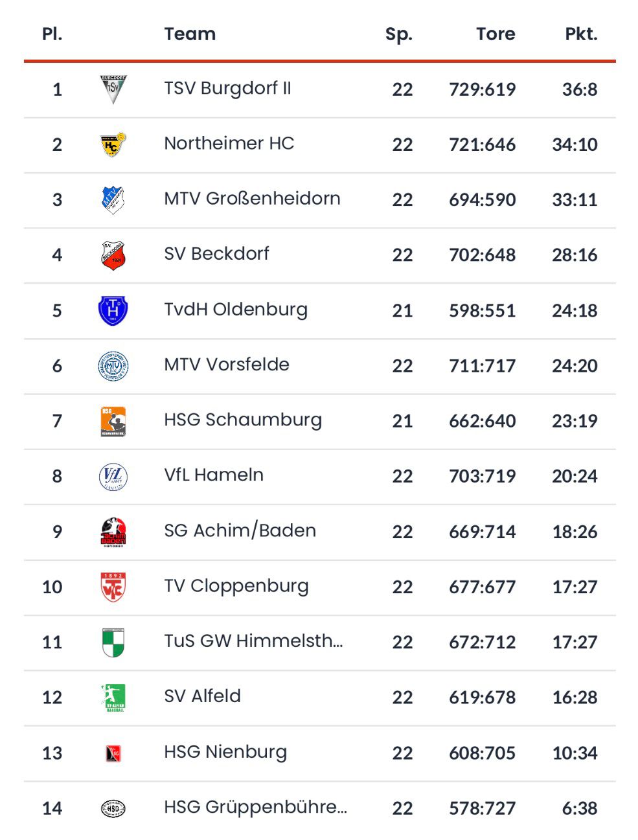Click the red SV Beckdorf crest
The image size is (638, 840).
[113, 255]
